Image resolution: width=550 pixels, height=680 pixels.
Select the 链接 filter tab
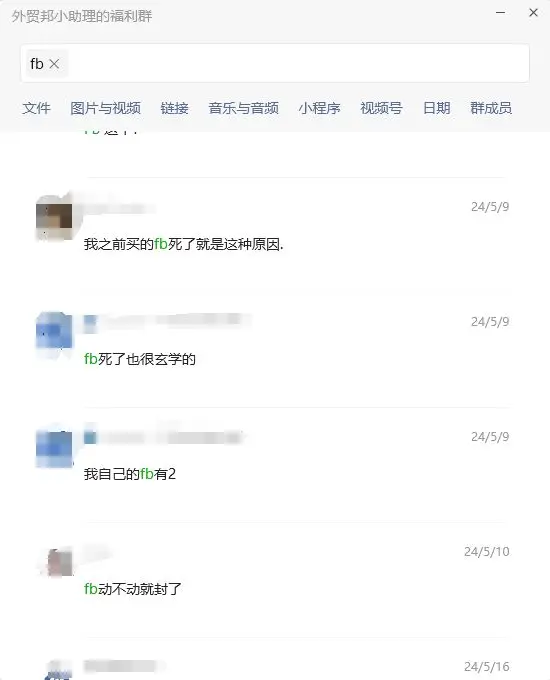tap(174, 108)
